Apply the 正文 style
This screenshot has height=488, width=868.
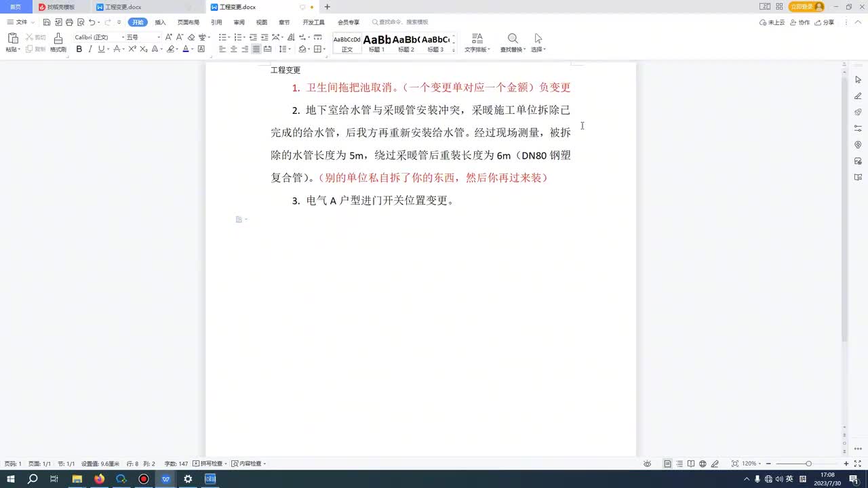pyautogui.click(x=347, y=43)
